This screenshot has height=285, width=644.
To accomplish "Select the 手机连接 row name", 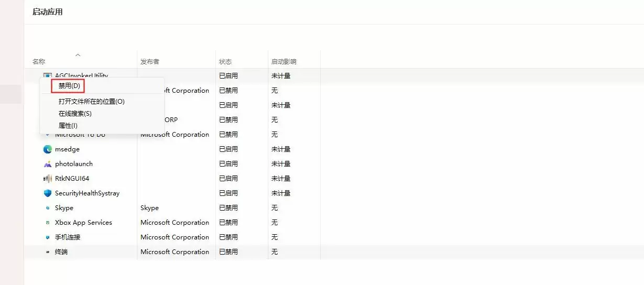I will [x=68, y=237].
